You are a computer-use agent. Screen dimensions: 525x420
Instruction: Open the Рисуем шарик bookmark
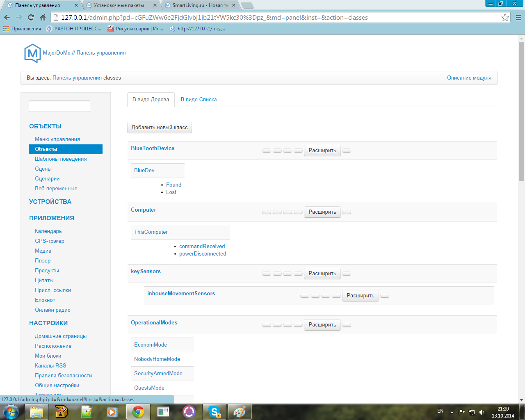[x=135, y=29]
